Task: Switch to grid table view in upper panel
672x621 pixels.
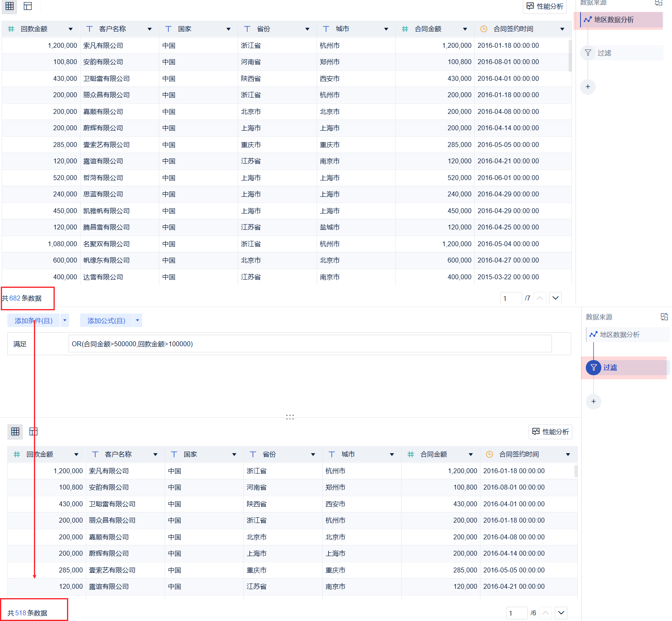Action: [9, 6]
